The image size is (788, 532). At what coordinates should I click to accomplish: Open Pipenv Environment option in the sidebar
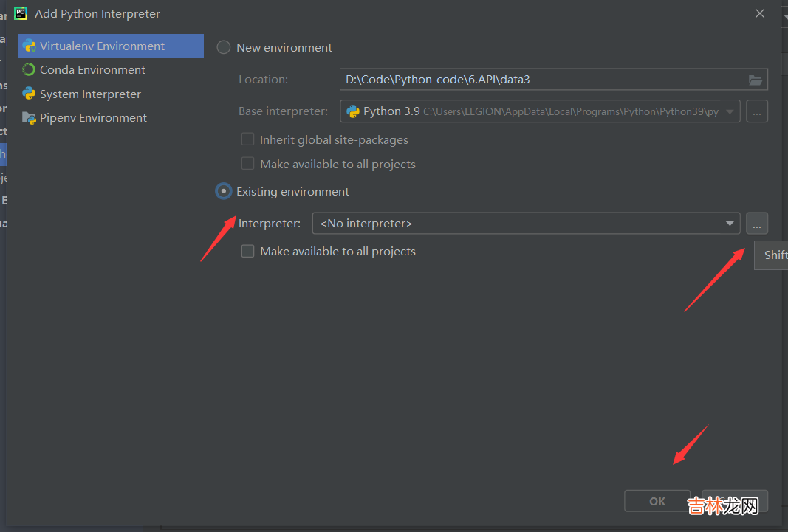(x=93, y=118)
